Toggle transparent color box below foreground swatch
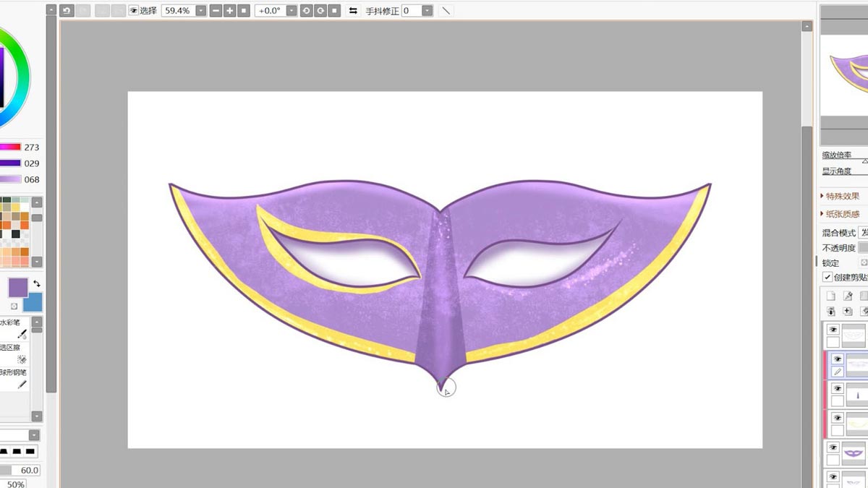This screenshot has height=488, width=868. pos(14,306)
